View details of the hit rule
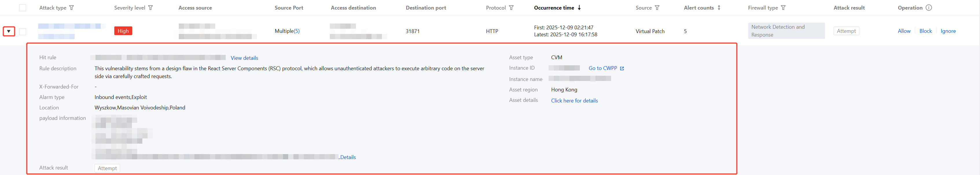The height and width of the screenshot is (175, 980). [x=244, y=58]
